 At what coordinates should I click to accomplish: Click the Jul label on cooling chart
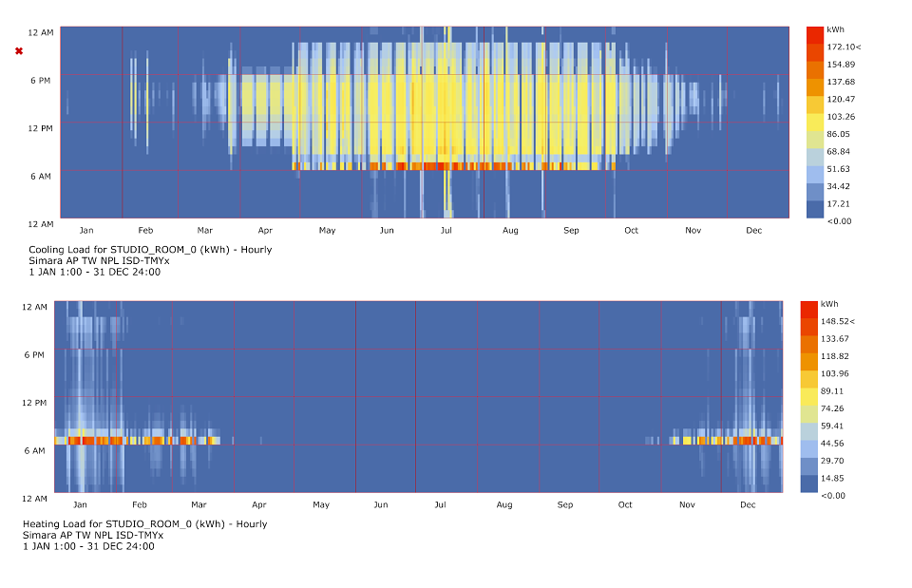446,230
